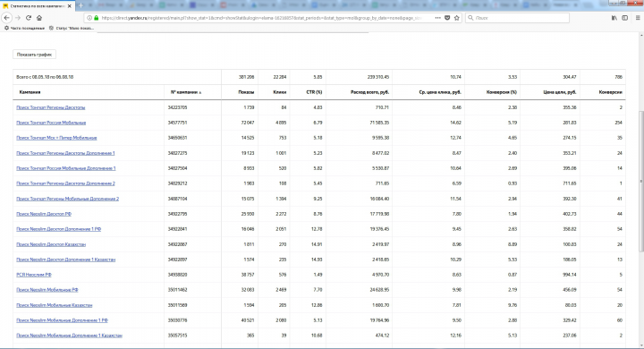Click the 'CTR (%)' column header
Image resolution: width=644 pixels, height=349 pixels.
tap(314, 92)
